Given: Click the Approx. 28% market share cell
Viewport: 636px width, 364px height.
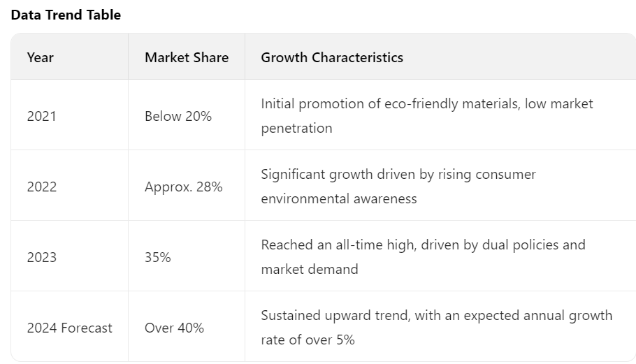Looking at the screenshot, I should coord(183,187).
